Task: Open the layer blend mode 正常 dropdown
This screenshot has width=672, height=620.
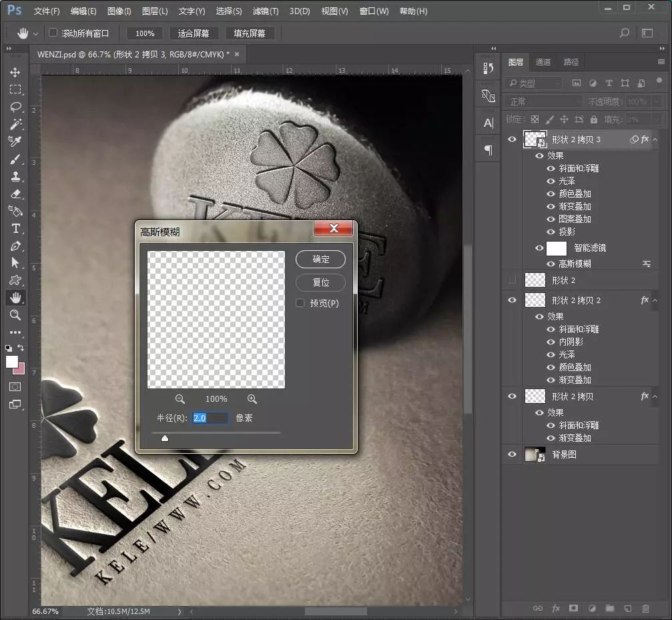Action: (544, 101)
